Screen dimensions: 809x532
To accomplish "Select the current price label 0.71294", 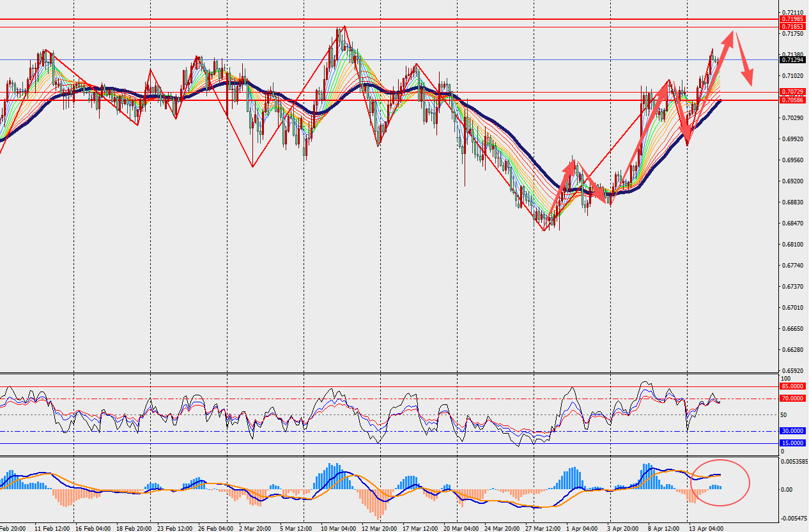I will 793,60.
